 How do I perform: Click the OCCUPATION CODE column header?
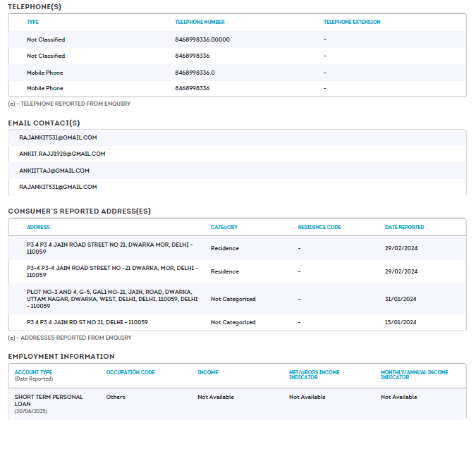pyautogui.click(x=130, y=372)
